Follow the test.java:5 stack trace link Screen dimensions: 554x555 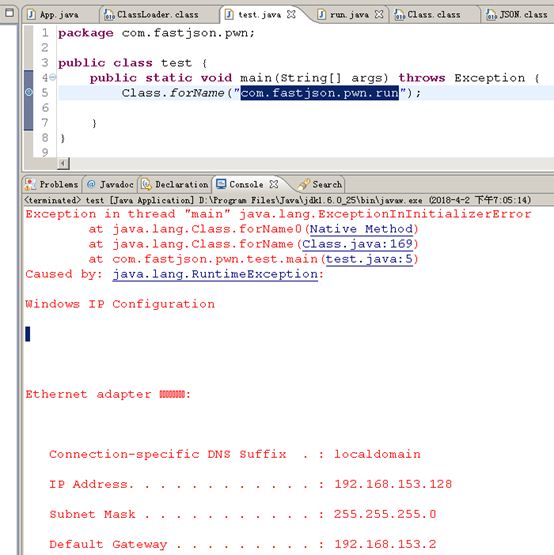[369, 259]
